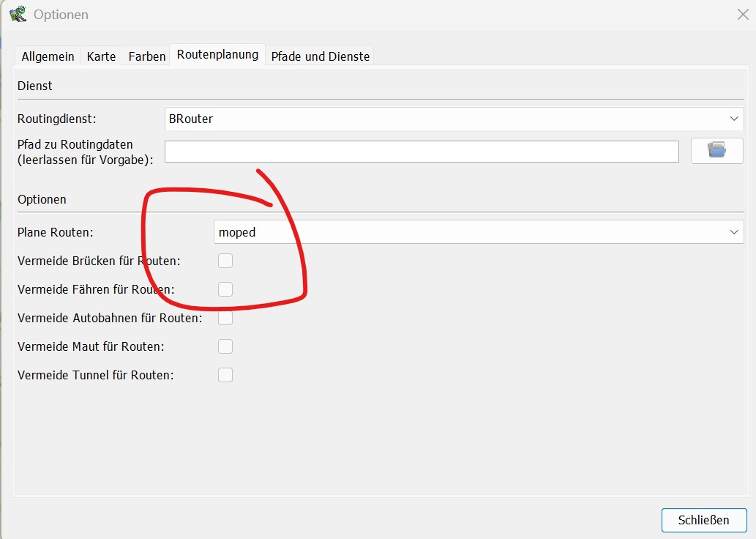This screenshot has width=756, height=539.
Task: Click the chevron arrow of the moped combo box
Action: tap(734, 232)
